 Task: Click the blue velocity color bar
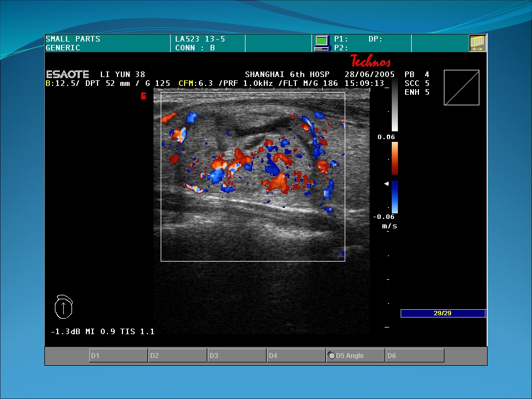click(395, 197)
